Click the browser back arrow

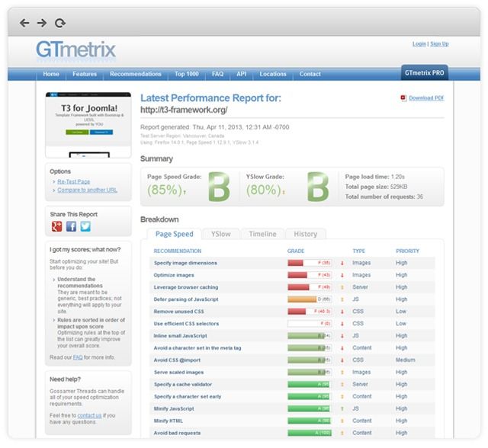coord(24,23)
